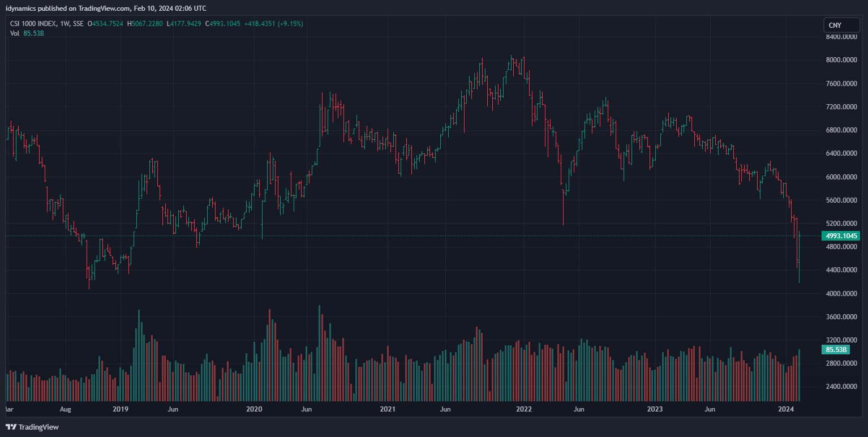Select the 2021 label on the time axis

[x=387, y=409]
